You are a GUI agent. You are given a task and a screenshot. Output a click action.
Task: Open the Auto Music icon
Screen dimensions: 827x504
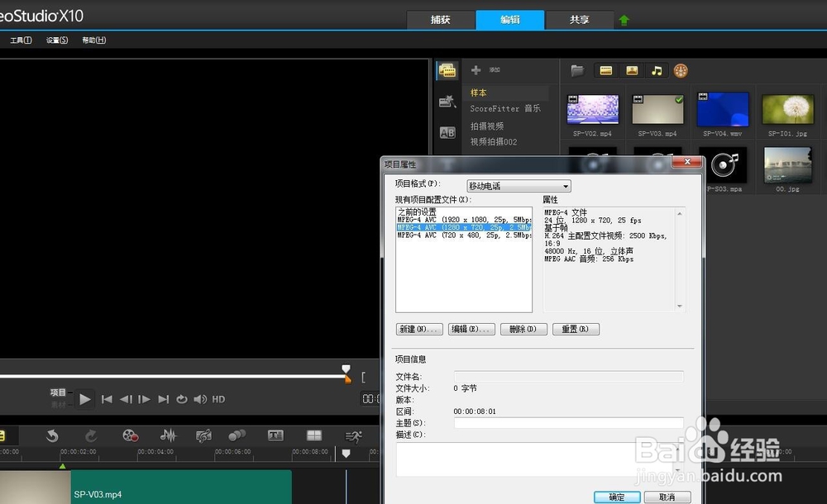point(203,435)
